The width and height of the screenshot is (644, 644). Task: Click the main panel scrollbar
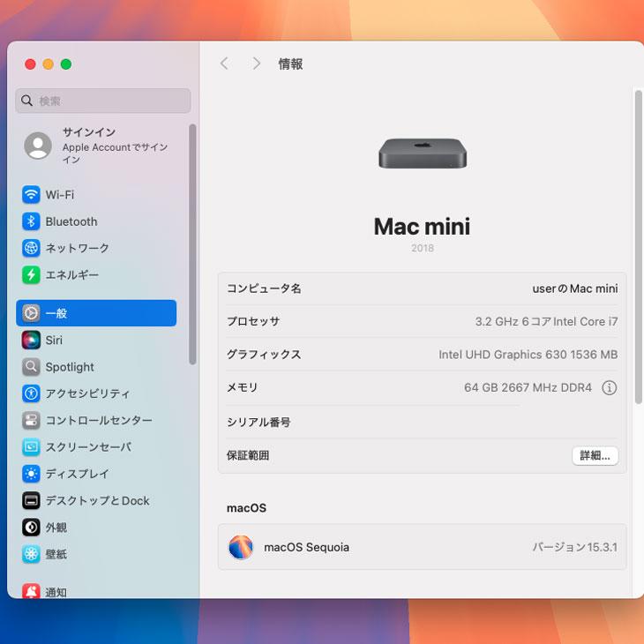(638, 246)
